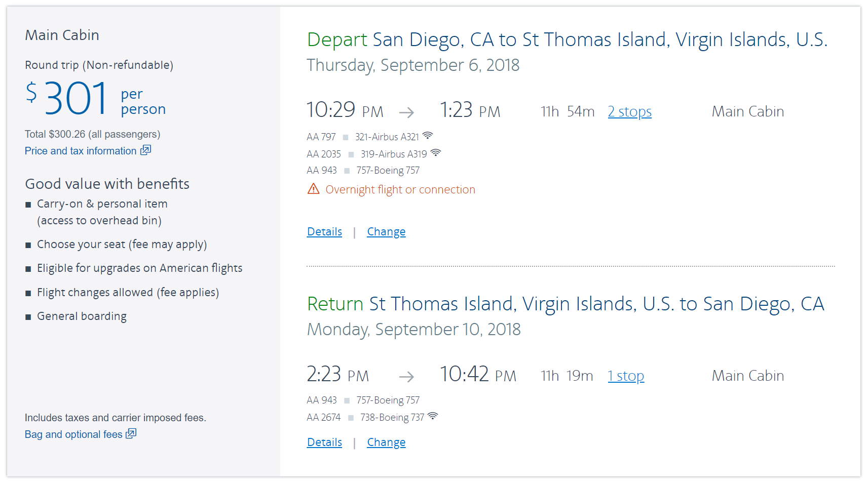View the 2 stops on the departing flight
Viewport: 868px width, 485px height.
pyautogui.click(x=629, y=111)
